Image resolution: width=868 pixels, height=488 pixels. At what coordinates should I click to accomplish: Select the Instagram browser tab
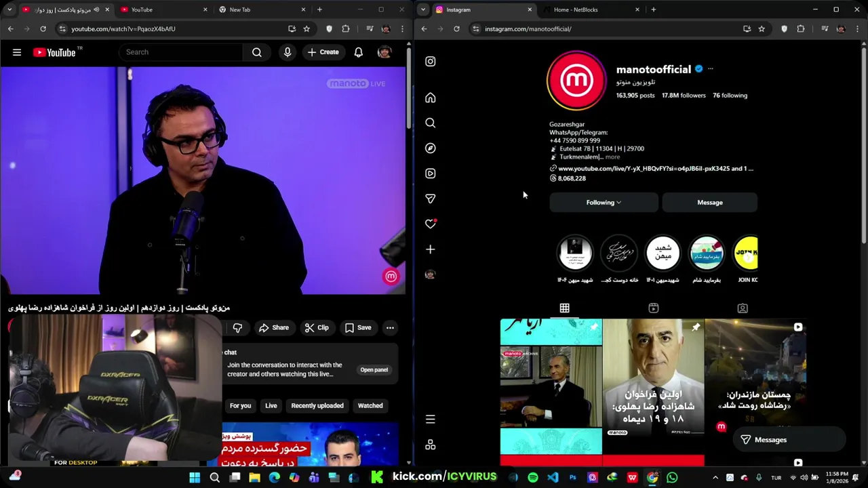point(483,9)
